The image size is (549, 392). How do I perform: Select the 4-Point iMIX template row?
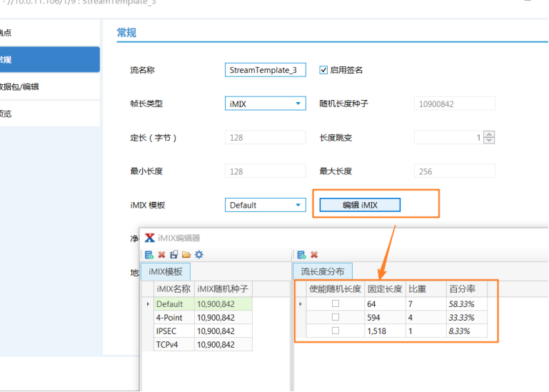coord(203,317)
